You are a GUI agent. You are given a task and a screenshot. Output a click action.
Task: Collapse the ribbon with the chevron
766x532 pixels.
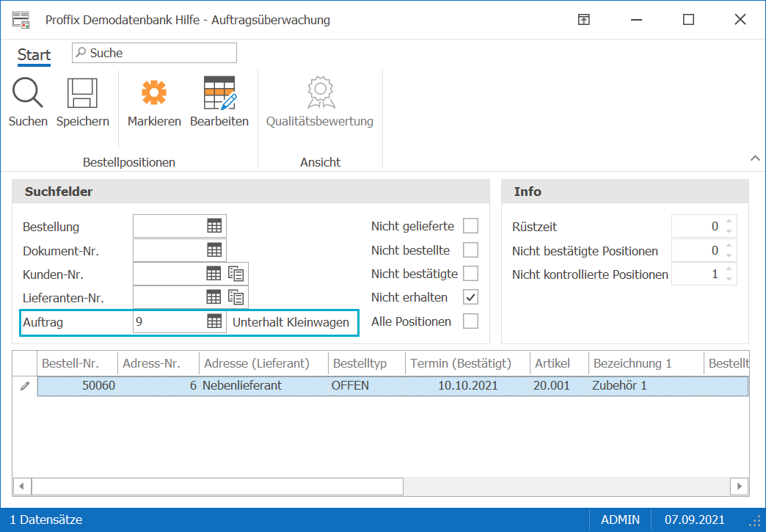point(755,158)
